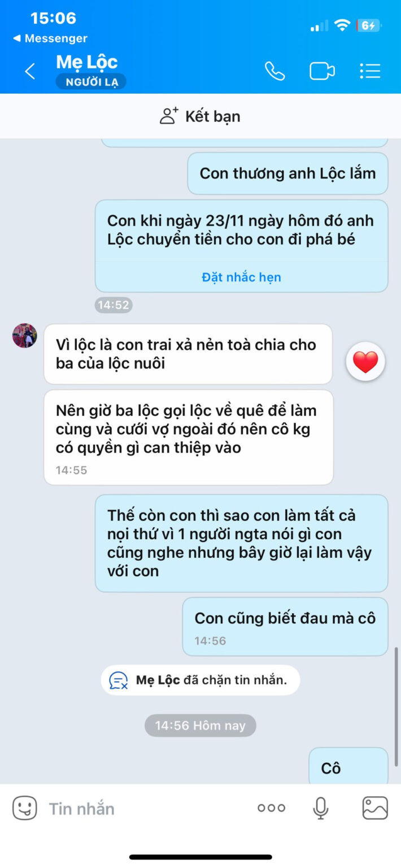Tap the NGƯỜI LẠ stranger badge
This screenshot has height=868, width=401.
tap(91, 82)
